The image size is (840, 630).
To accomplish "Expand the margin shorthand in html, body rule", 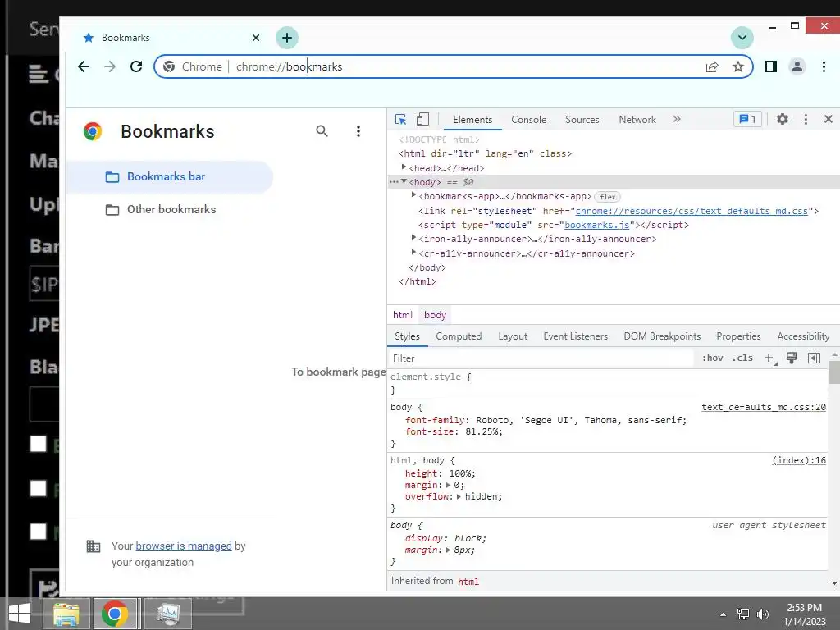I will pyautogui.click(x=449, y=485).
